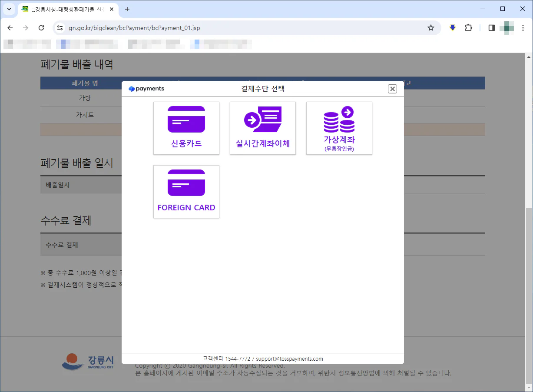Screen dimensions: 533x392
Task: Click the 폐기물 배출 내역 heading
Action: point(77,65)
